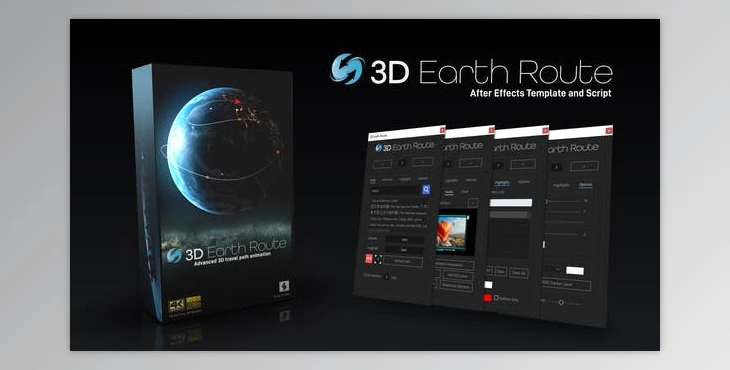
Task: Pick the red color swatch beside Outline Only
Action: 487,298
